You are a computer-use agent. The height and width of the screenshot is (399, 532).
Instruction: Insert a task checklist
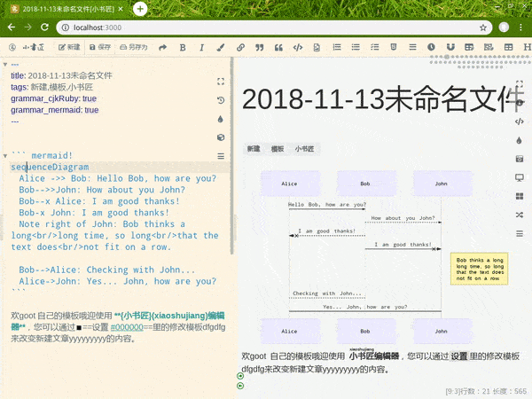(x=374, y=47)
